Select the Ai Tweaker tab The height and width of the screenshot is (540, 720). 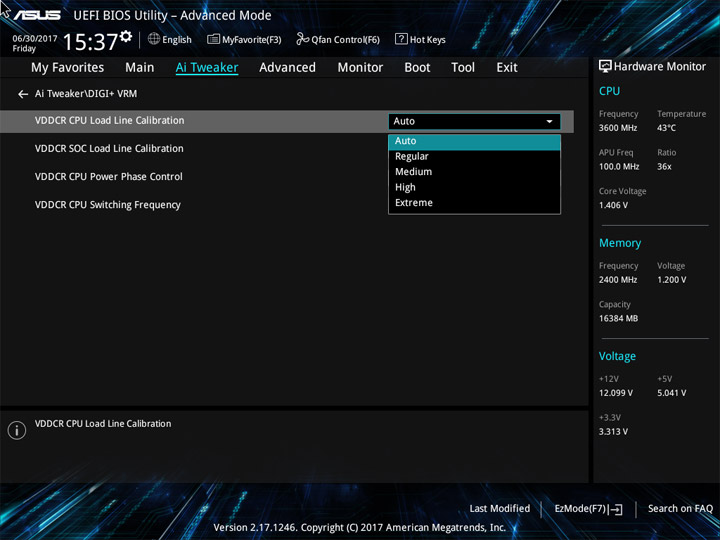(x=207, y=68)
